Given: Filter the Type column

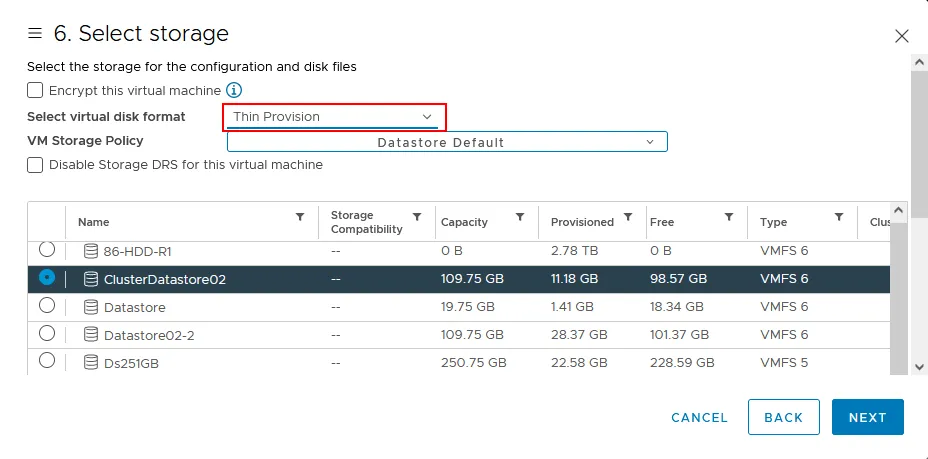Looking at the screenshot, I should tap(838, 217).
